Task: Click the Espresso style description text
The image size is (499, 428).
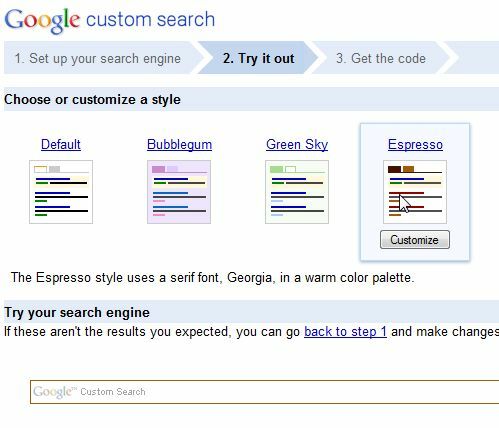Action: 212,277
